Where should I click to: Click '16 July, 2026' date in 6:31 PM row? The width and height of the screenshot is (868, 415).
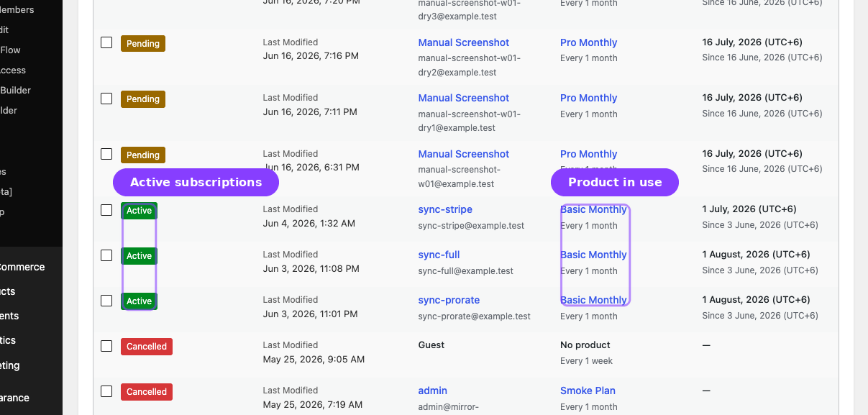click(752, 154)
